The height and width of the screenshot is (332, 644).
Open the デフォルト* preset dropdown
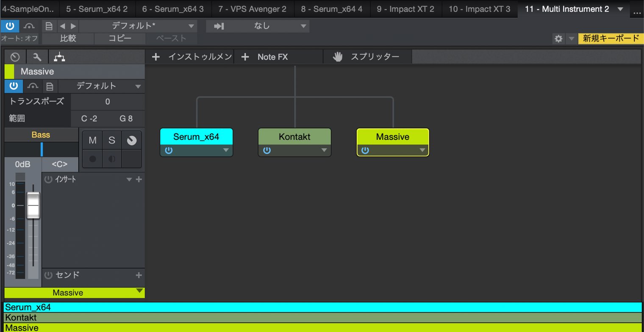pyautogui.click(x=138, y=26)
